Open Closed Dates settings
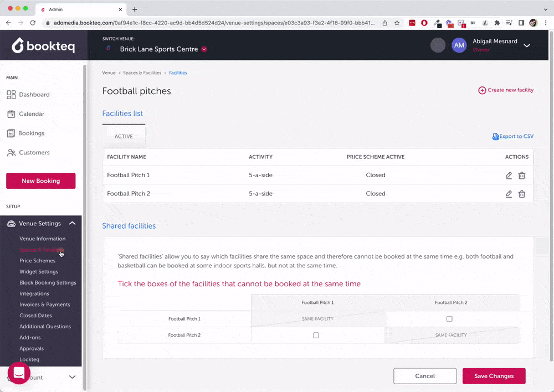Image resolution: width=554 pixels, height=392 pixels. (x=35, y=316)
